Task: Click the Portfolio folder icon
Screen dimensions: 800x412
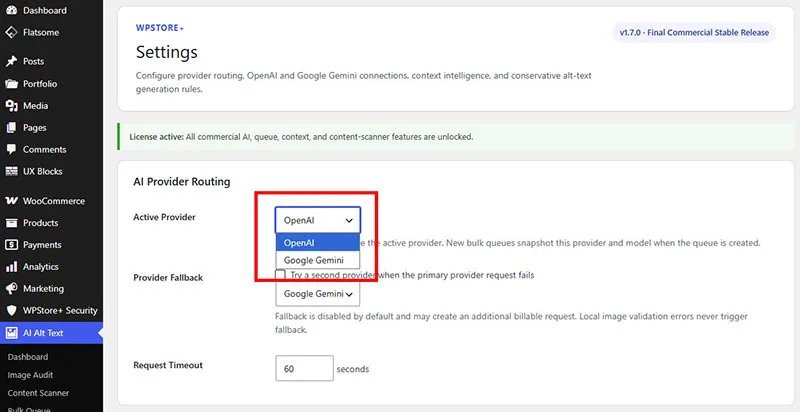Action: pyautogui.click(x=11, y=84)
